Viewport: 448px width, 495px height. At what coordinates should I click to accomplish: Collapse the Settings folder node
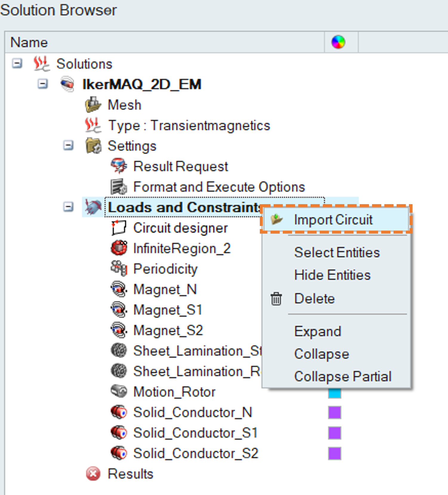pyautogui.click(x=68, y=146)
